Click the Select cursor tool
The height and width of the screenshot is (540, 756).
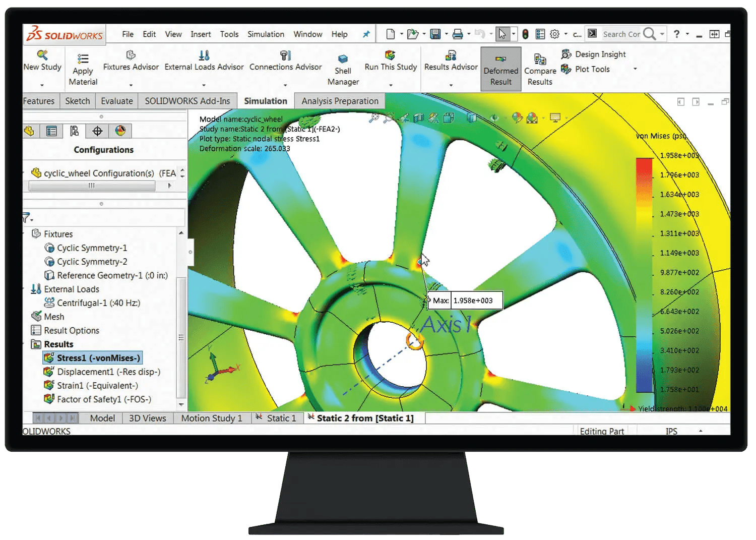pyautogui.click(x=502, y=34)
